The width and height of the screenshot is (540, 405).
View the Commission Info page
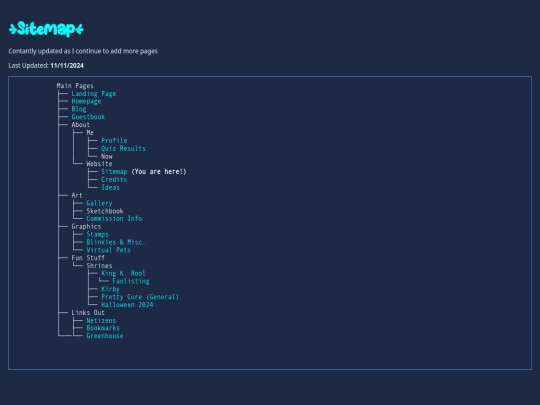point(114,219)
